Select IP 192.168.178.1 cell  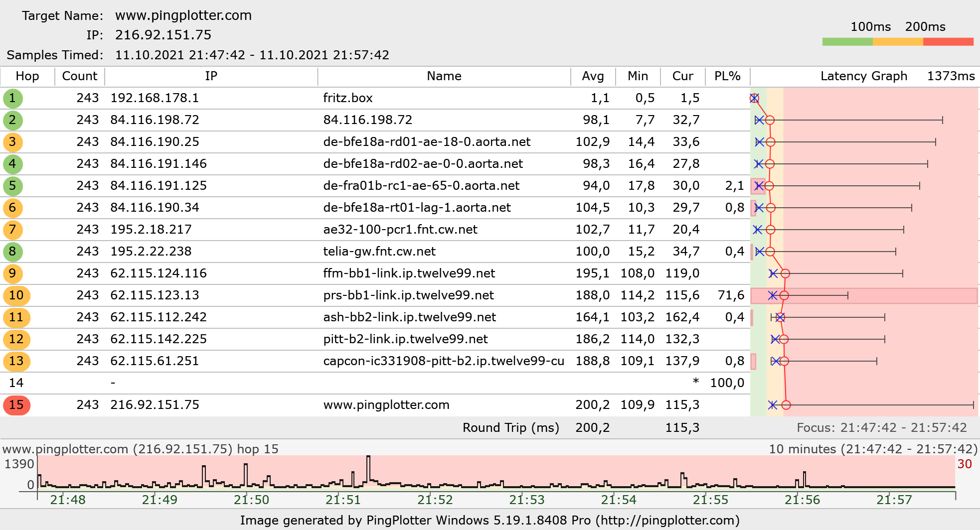click(155, 98)
